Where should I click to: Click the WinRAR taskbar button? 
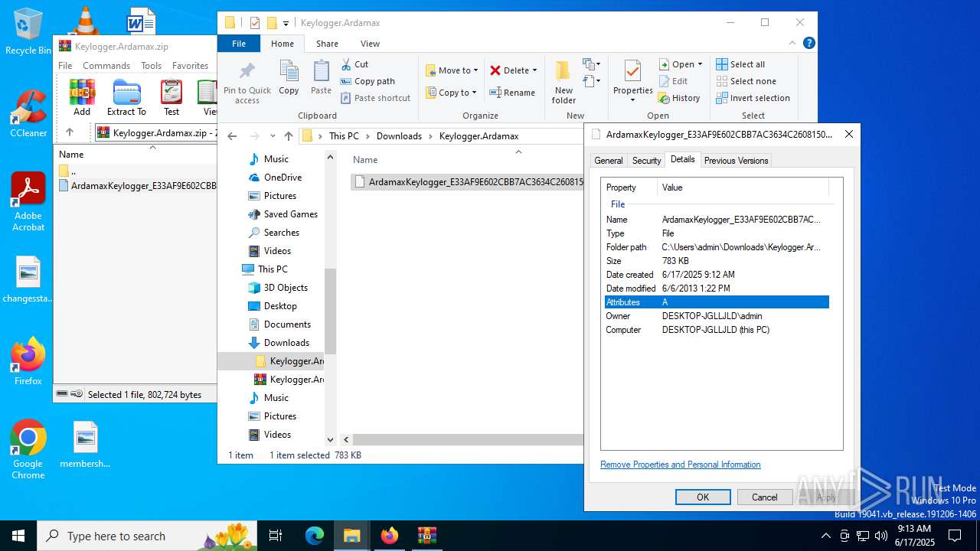[427, 536]
